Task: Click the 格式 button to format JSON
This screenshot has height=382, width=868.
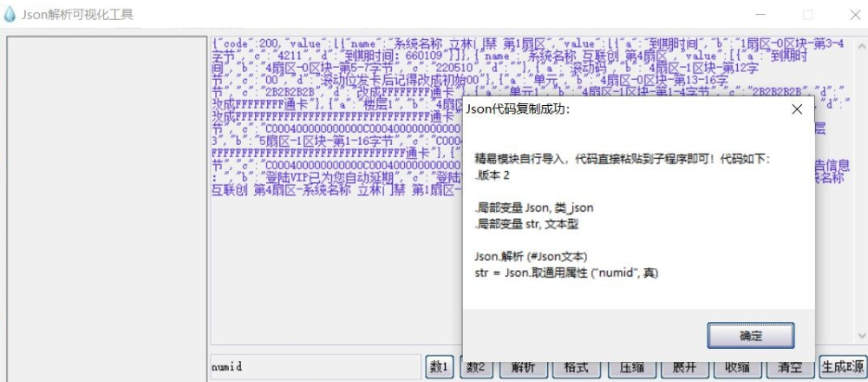Action: coord(576,368)
